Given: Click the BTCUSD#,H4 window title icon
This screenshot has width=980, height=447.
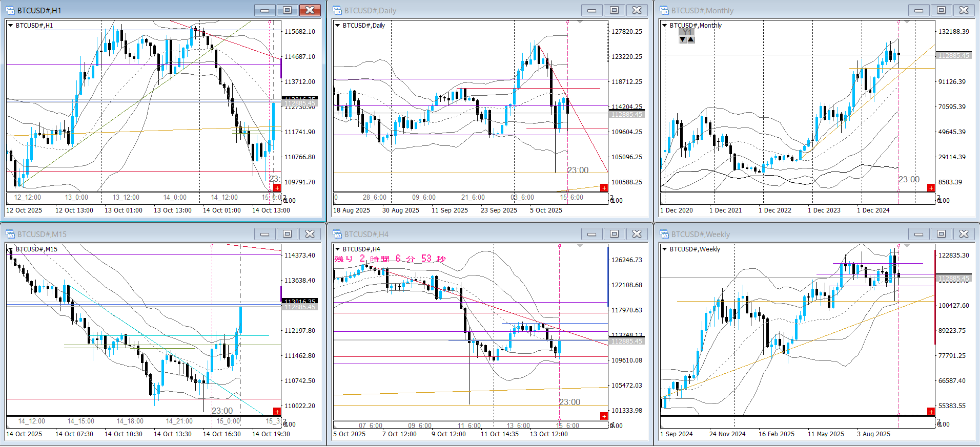Looking at the screenshot, I should [337, 234].
